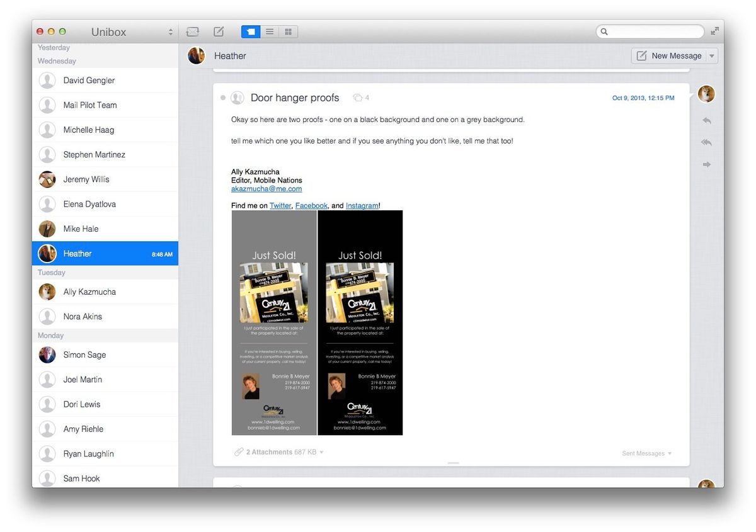Image resolution: width=756 pixels, height=532 pixels.
Task: Toggle the highlighted message view mode
Action: click(250, 31)
